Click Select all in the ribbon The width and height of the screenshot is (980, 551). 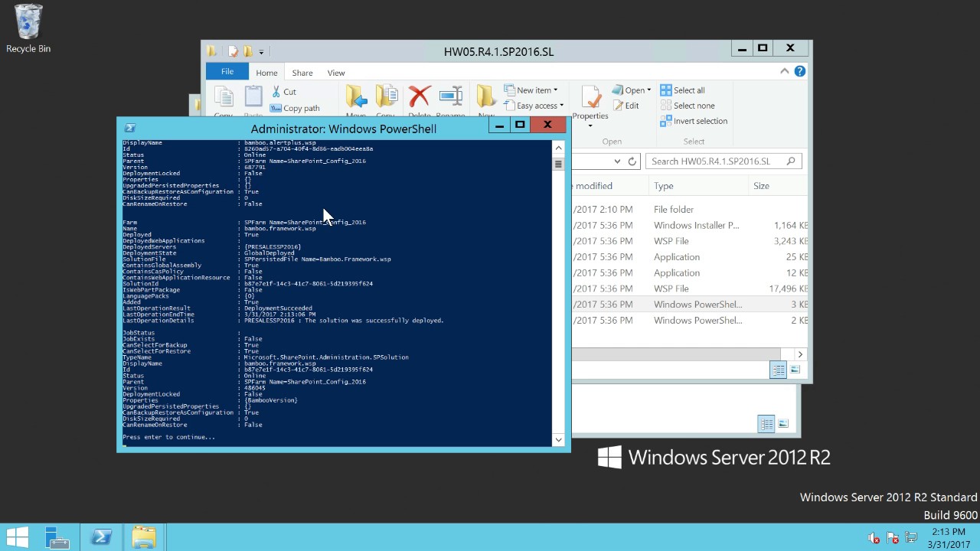point(683,90)
